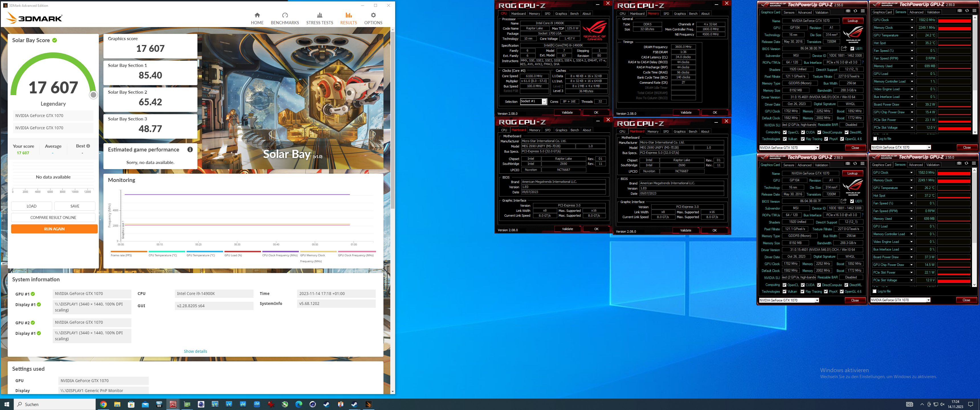Screen dimensions: 980x410
Task: Click the refresh icon in GPU-Z 24.2 °C Sensors window
Action: pos(967,11)
